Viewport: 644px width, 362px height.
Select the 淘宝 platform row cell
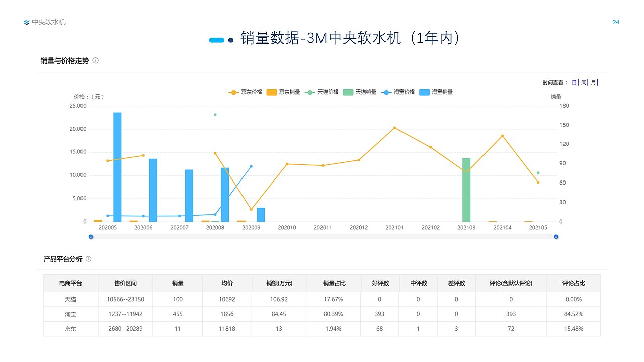click(x=70, y=314)
